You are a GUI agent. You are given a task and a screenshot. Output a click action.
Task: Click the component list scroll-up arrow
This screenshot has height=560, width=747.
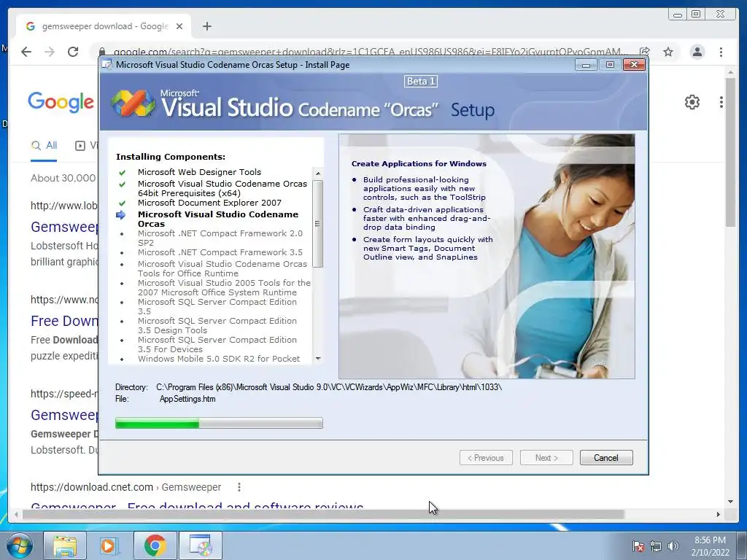(318, 174)
